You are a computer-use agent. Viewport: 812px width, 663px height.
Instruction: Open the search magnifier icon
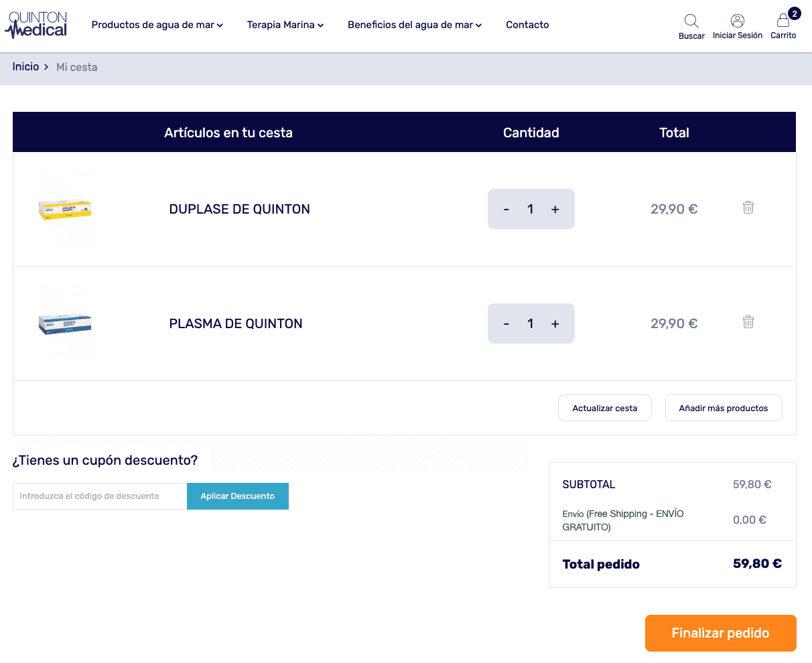tap(691, 21)
